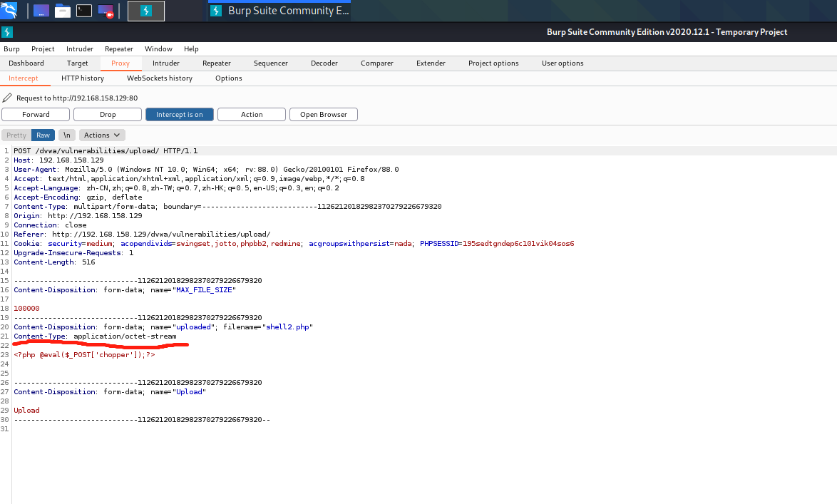Switch to the Target tab
The width and height of the screenshot is (837, 504).
click(x=78, y=63)
